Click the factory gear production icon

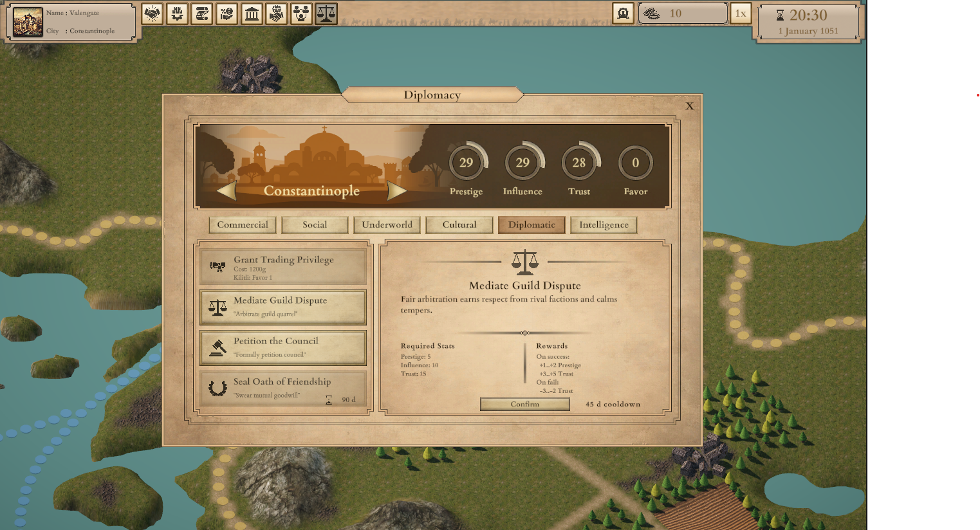(177, 14)
